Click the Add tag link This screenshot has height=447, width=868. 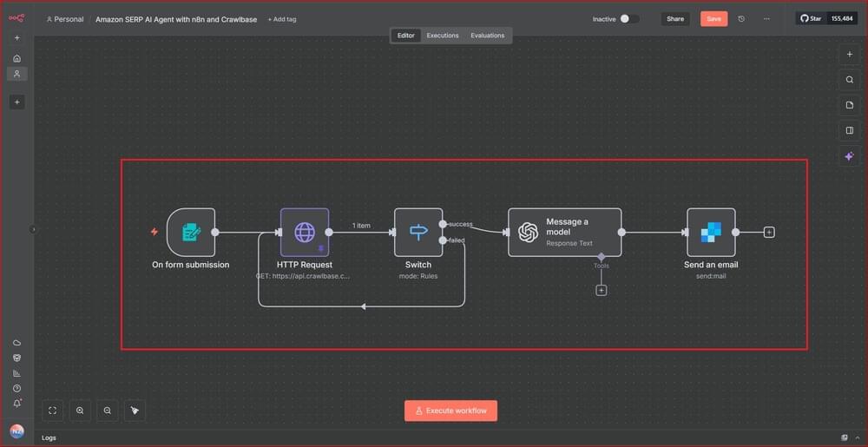(x=281, y=19)
